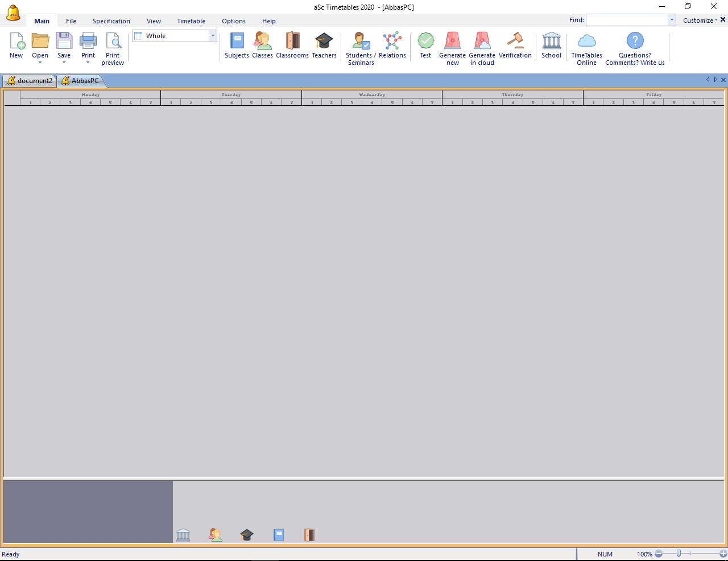
Task: Open the Whole view combo box
Action: (175, 36)
